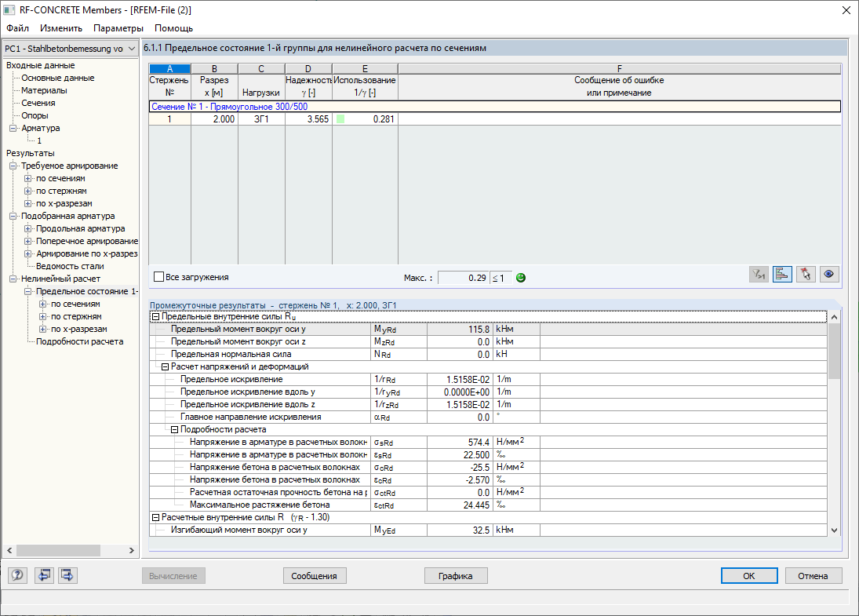Click the intermediate results scroll up arrow
The height and width of the screenshot is (616, 859).
[834, 317]
